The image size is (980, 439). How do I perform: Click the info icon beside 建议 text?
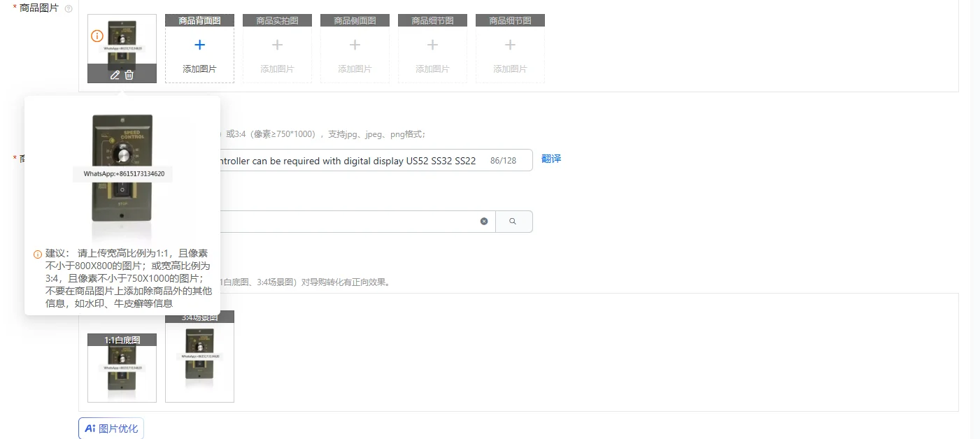[38, 254]
